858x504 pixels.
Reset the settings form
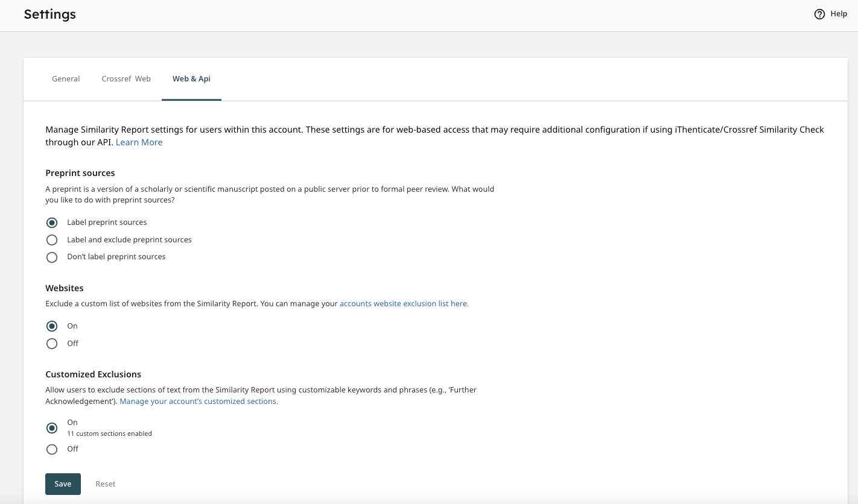pyautogui.click(x=105, y=484)
